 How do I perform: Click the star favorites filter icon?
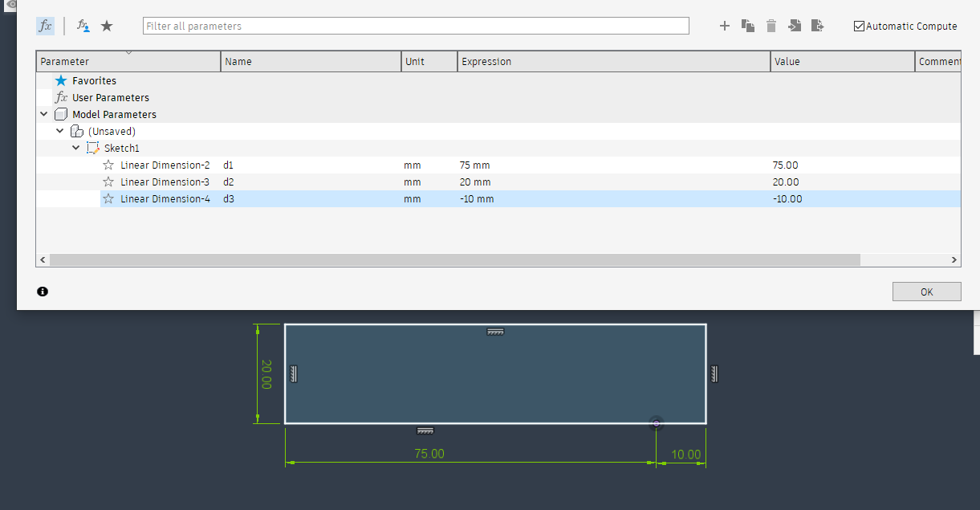107,26
